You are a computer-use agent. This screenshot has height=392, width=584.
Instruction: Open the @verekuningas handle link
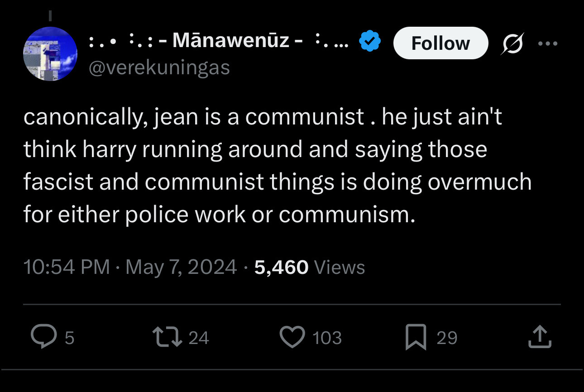point(159,68)
